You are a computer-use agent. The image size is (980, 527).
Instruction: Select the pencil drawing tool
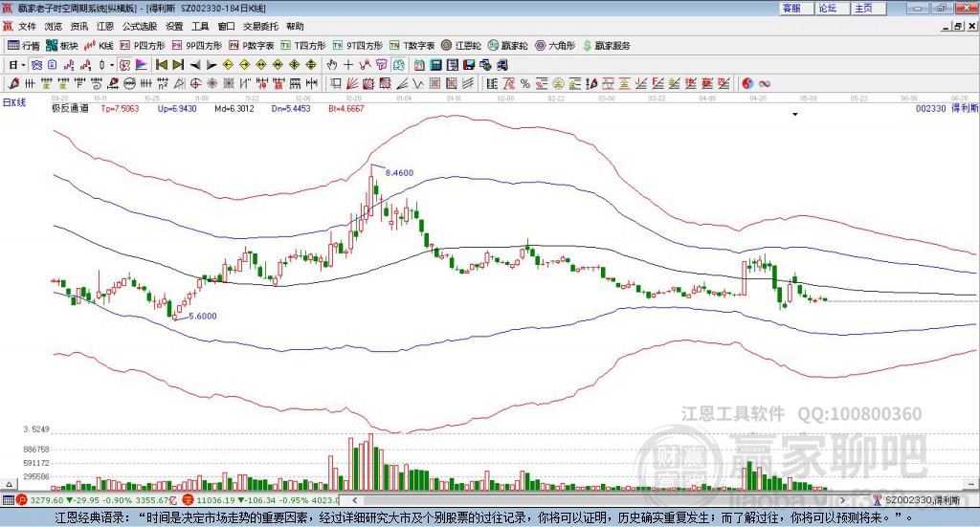(x=13, y=83)
